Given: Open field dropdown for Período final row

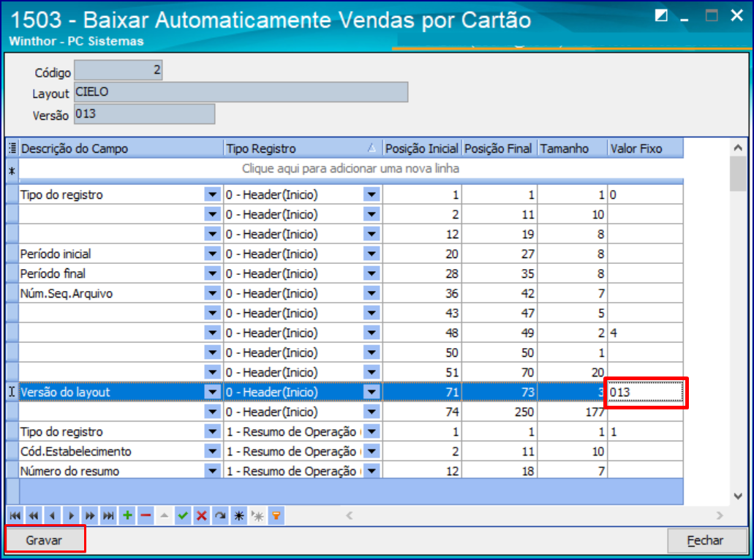Looking at the screenshot, I should 212,273.
